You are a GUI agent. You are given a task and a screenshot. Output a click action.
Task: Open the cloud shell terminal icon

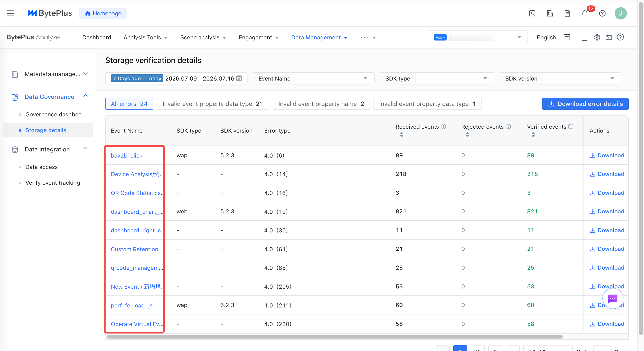coord(532,13)
